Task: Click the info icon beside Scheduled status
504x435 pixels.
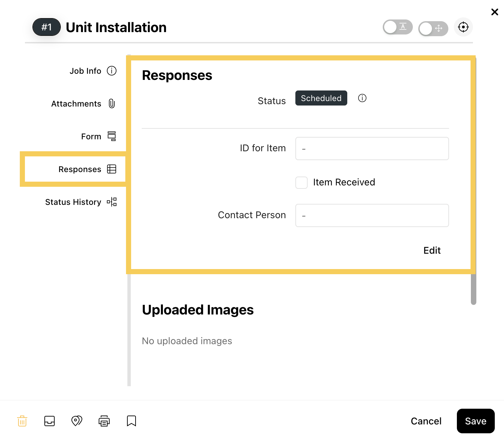Action: pos(362,98)
